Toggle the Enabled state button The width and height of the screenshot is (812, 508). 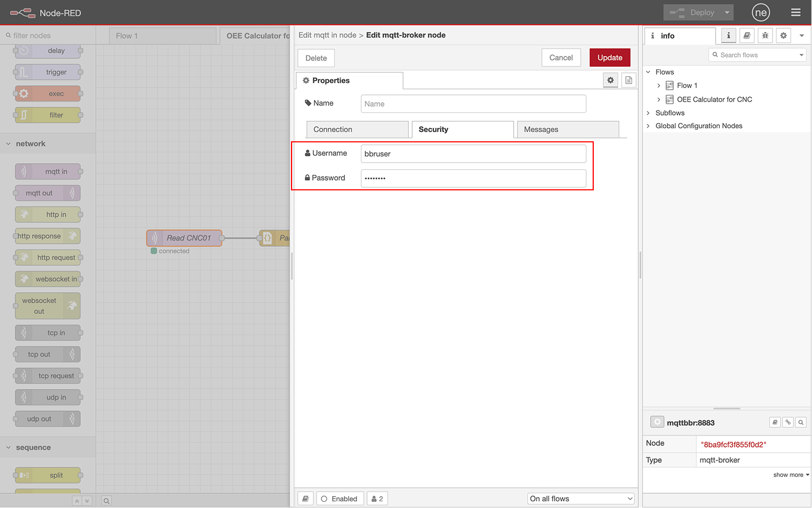(339, 498)
